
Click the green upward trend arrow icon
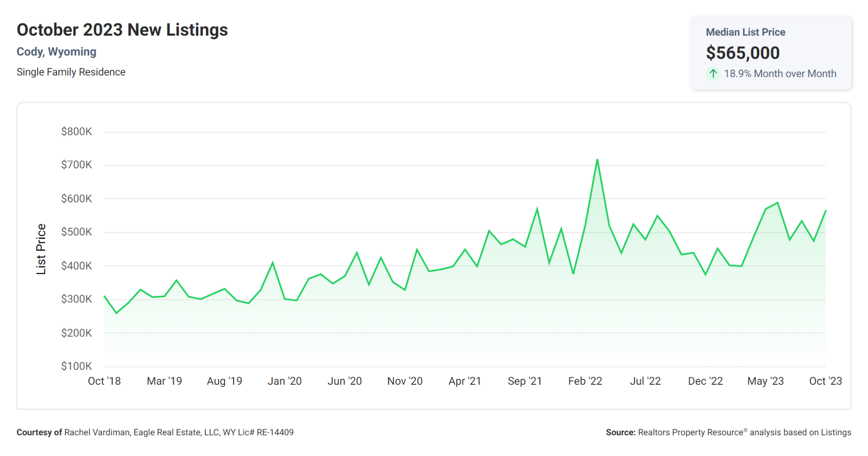pyautogui.click(x=714, y=73)
